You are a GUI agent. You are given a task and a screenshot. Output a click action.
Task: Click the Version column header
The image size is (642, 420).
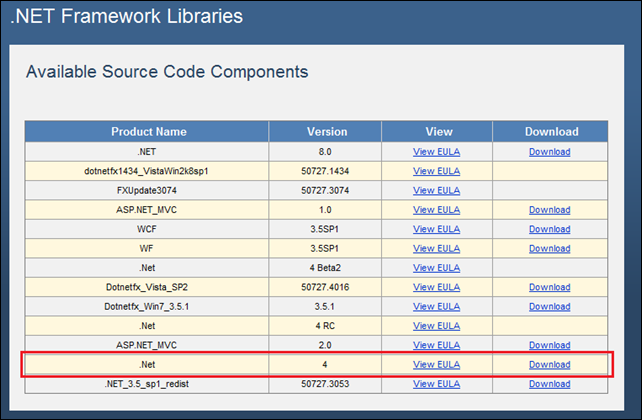327,132
